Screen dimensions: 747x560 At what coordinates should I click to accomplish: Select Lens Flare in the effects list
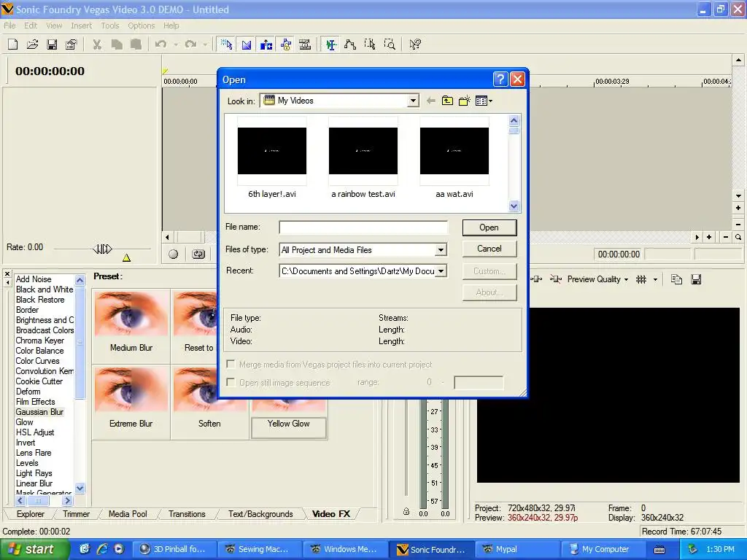point(34,453)
